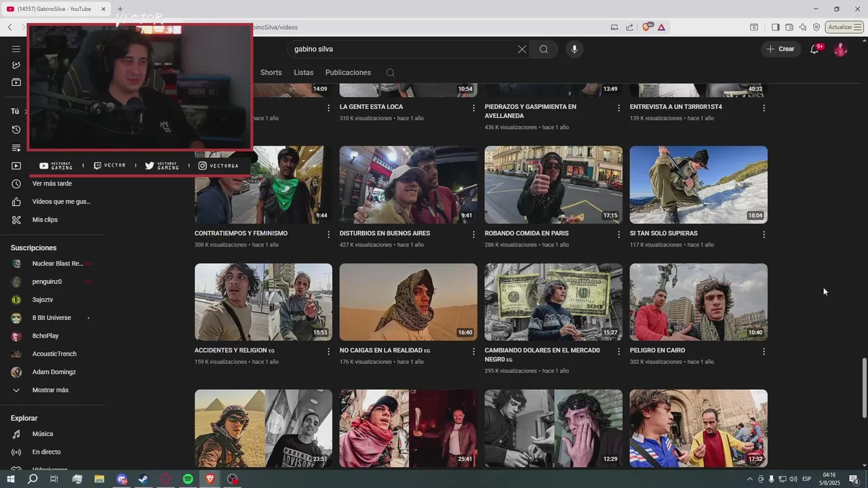
Task: Open the Shorts tab
Action: 271,73
